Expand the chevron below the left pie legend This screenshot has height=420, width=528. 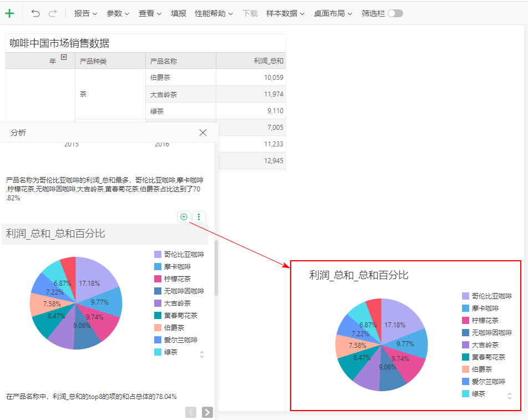pyautogui.click(x=202, y=353)
